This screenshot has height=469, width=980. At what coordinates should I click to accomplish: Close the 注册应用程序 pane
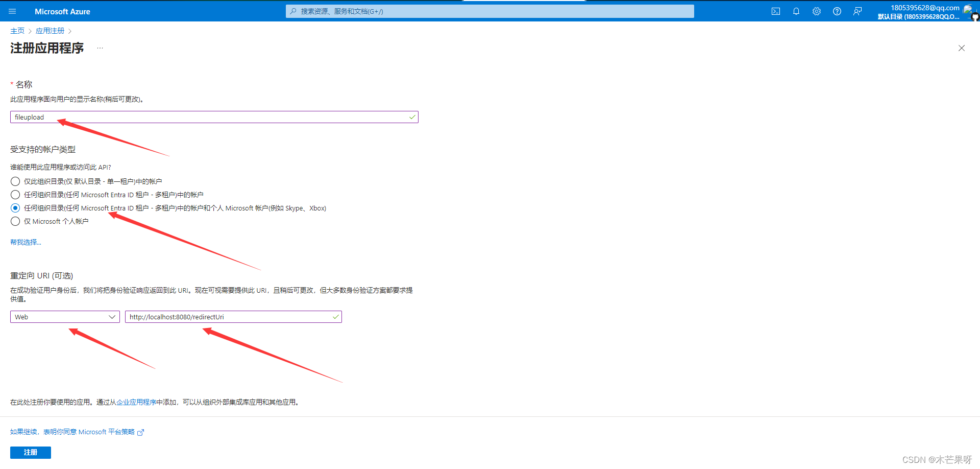[x=962, y=48]
